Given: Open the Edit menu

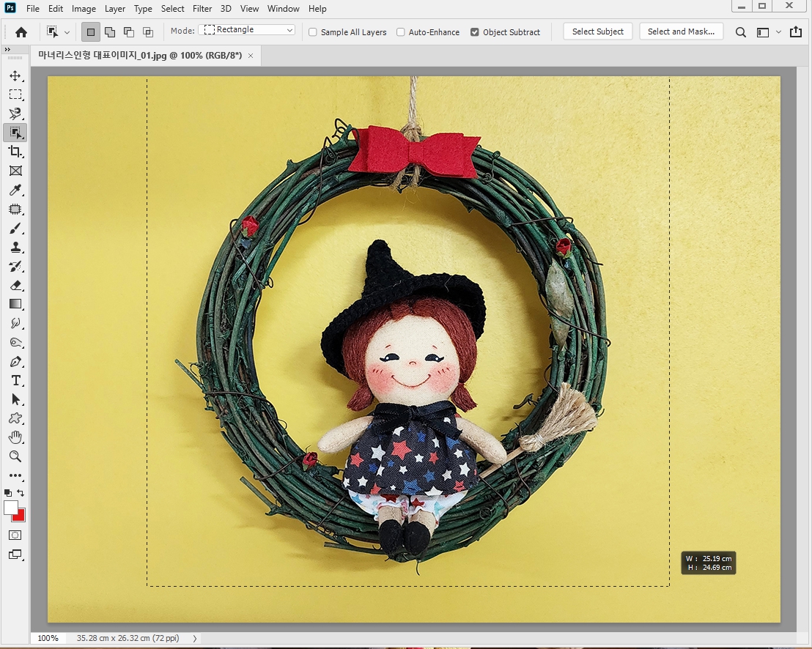Looking at the screenshot, I should click(x=56, y=8).
